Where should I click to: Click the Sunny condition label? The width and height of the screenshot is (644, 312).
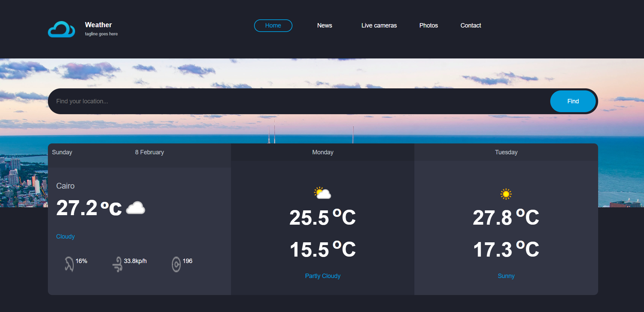[506, 276]
